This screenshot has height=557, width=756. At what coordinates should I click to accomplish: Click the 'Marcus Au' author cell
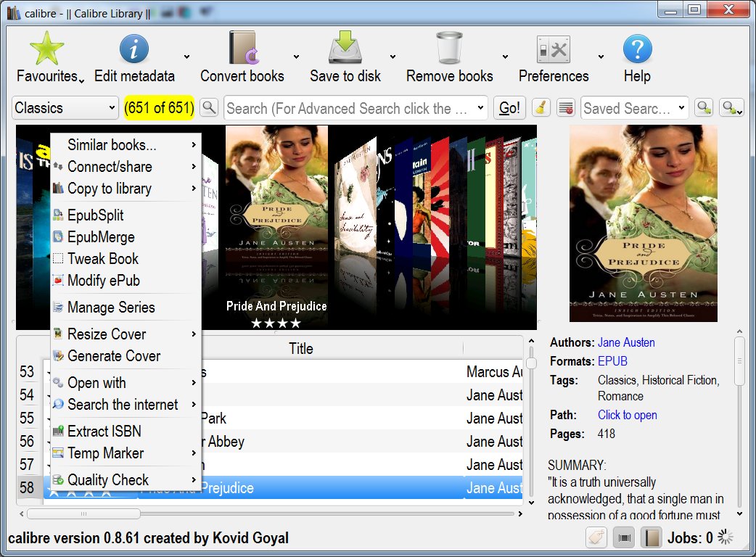point(494,371)
